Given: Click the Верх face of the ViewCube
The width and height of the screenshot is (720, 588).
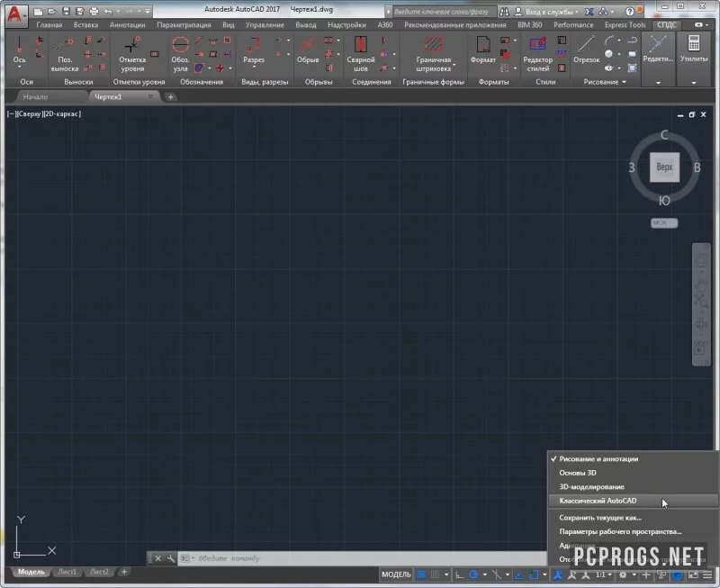Looking at the screenshot, I should [664, 167].
